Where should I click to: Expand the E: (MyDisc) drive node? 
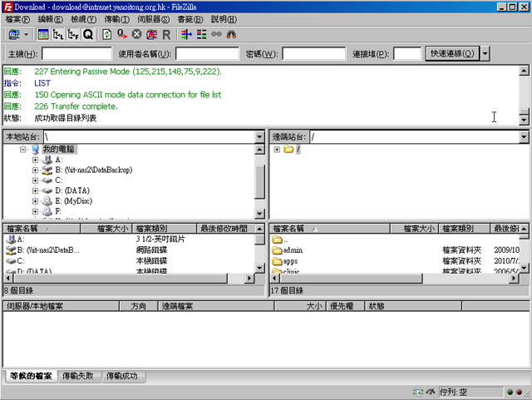click(x=35, y=201)
